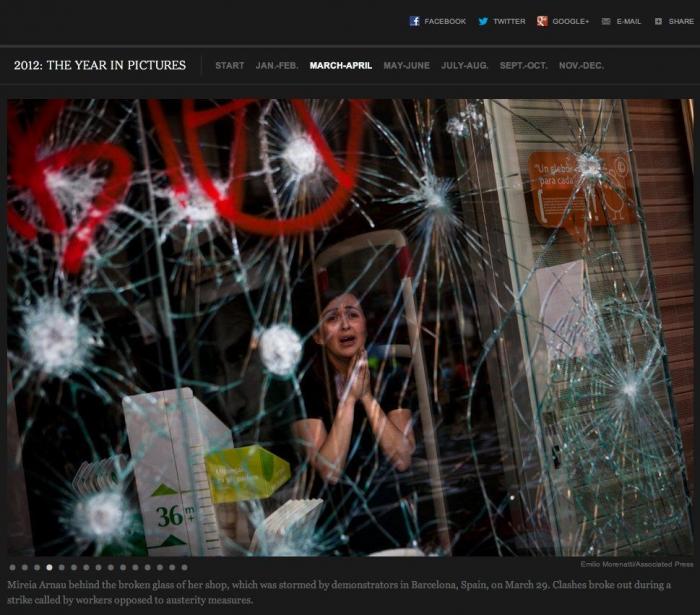Go to the sixth slide dot
700x615 pixels.
click(x=74, y=567)
